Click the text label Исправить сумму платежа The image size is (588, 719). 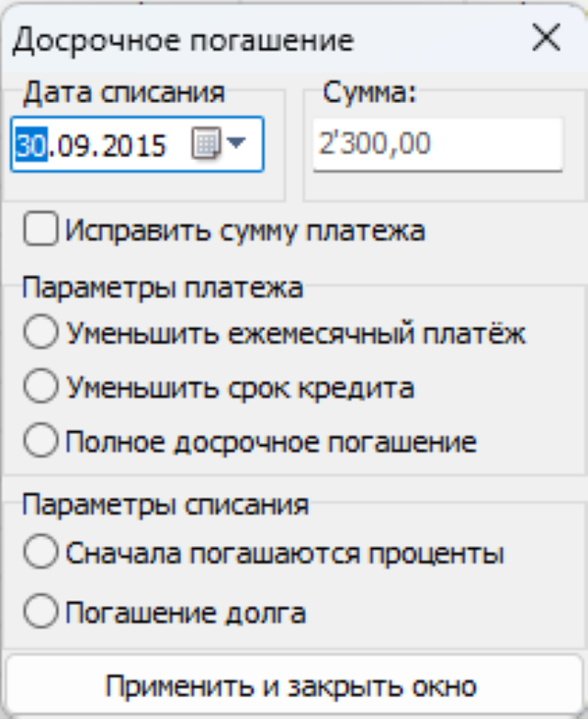click(x=245, y=230)
